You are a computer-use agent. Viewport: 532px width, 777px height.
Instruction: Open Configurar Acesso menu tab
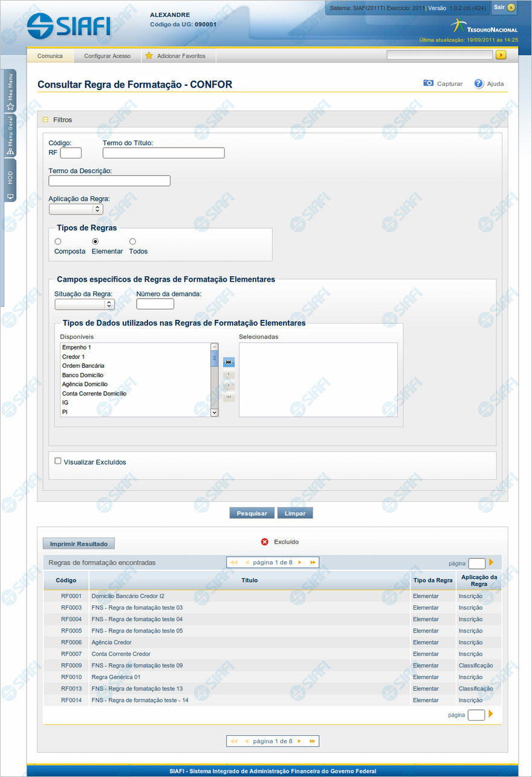pyautogui.click(x=107, y=56)
